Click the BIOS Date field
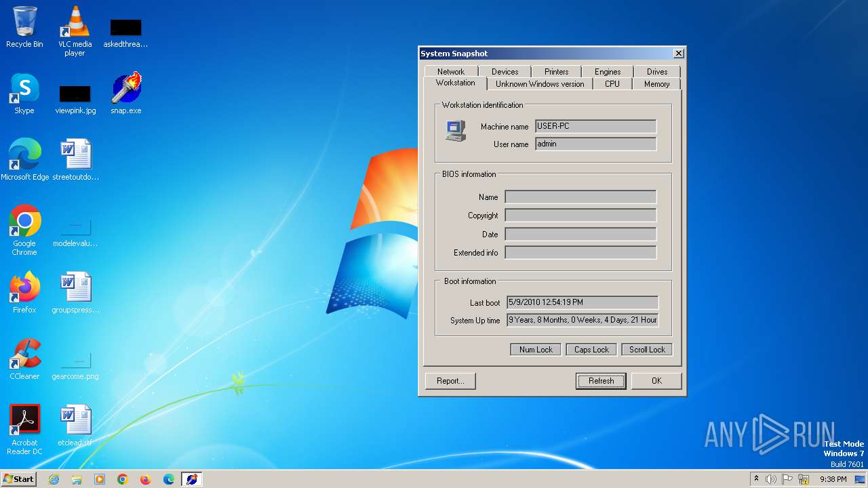 click(x=580, y=234)
